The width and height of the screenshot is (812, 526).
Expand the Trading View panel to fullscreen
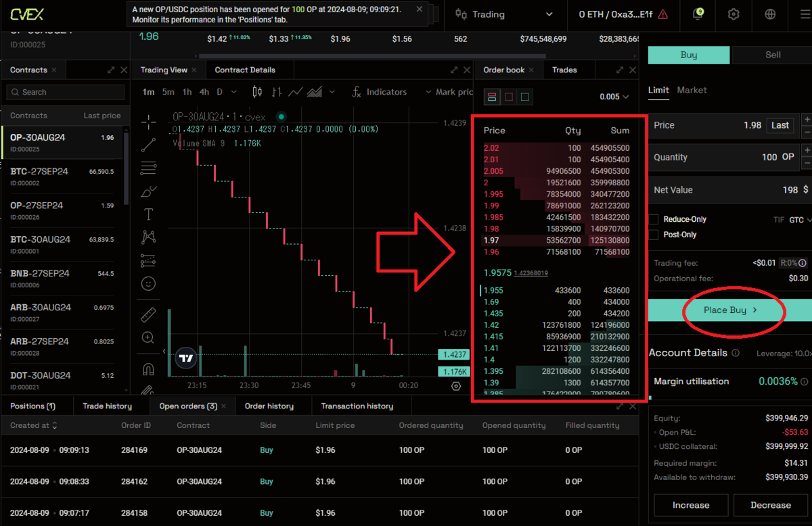[455, 70]
